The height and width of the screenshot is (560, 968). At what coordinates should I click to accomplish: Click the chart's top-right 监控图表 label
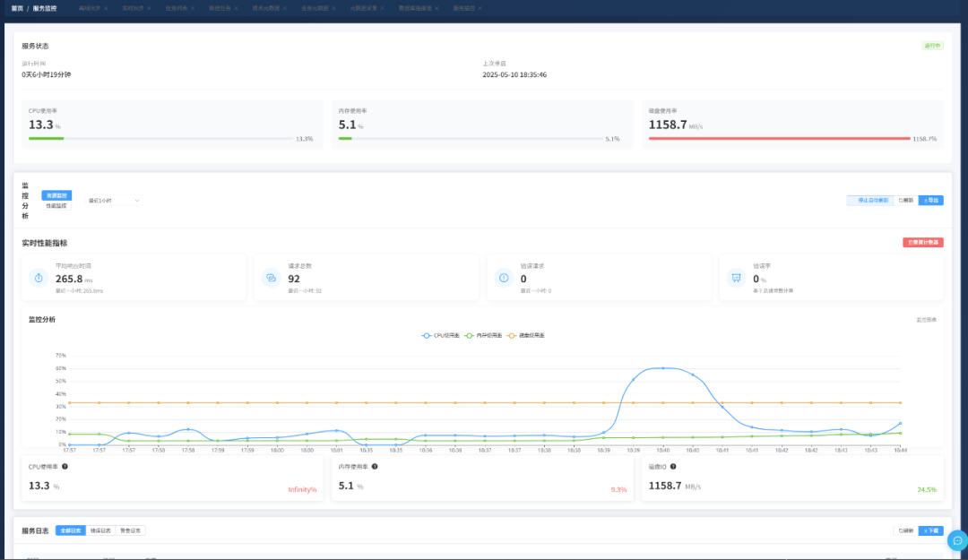926,320
